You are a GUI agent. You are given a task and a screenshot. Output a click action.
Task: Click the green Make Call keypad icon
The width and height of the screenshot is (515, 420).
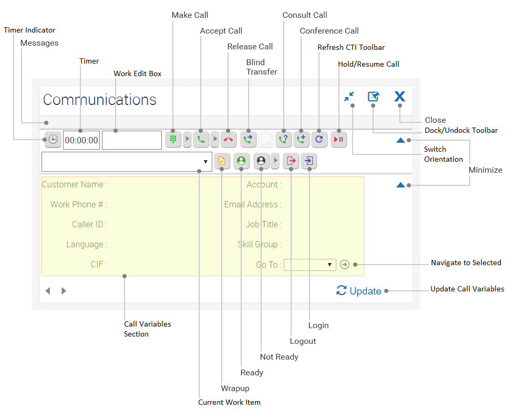[x=173, y=140]
